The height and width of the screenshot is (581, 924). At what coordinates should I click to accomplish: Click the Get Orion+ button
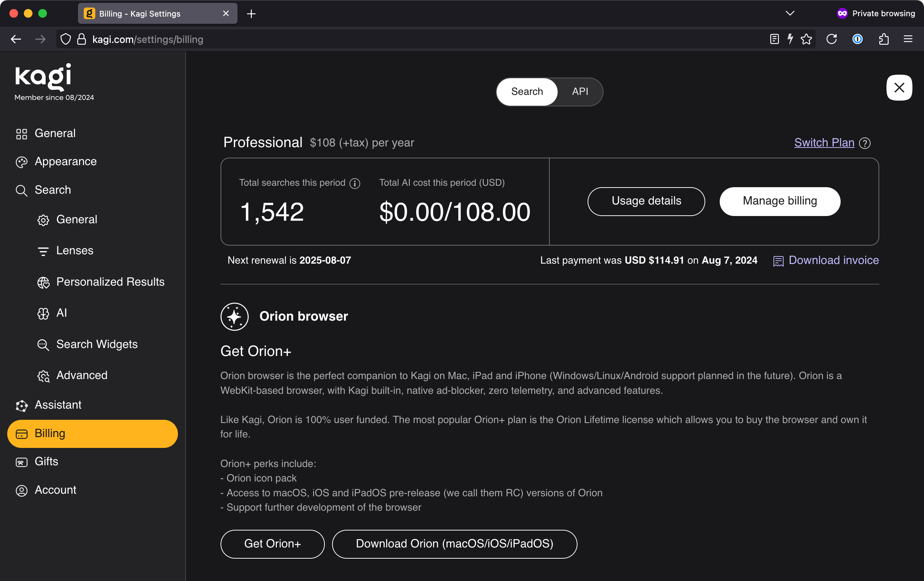273,544
